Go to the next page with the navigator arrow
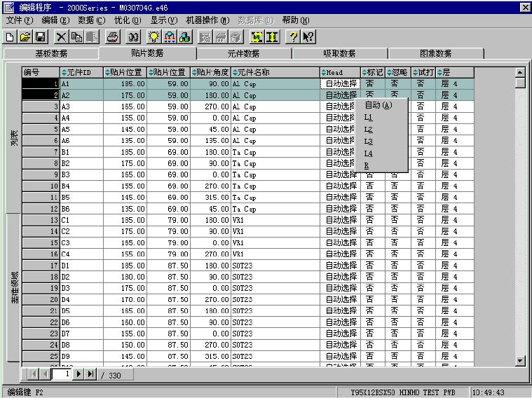This screenshot has height=398, width=532. click(x=79, y=374)
